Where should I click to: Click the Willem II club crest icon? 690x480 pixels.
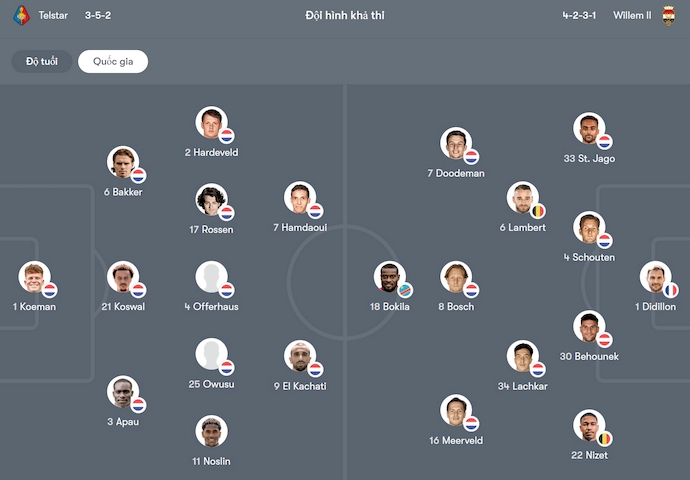click(x=669, y=16)
